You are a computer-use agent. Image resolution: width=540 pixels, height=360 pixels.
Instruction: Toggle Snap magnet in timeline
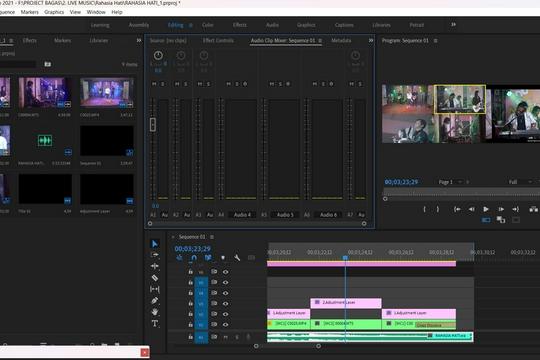pos(194,258)
